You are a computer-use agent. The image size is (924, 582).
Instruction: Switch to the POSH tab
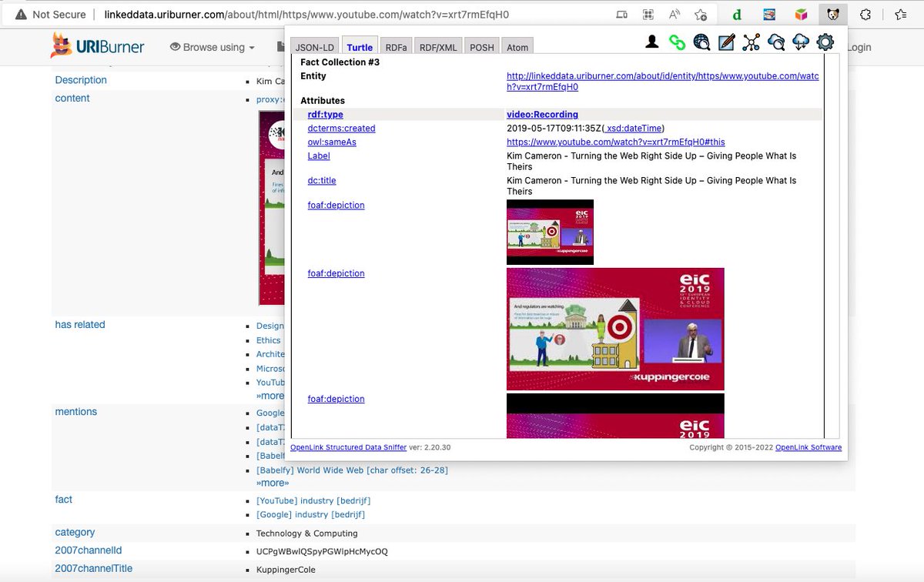[482, 47]
